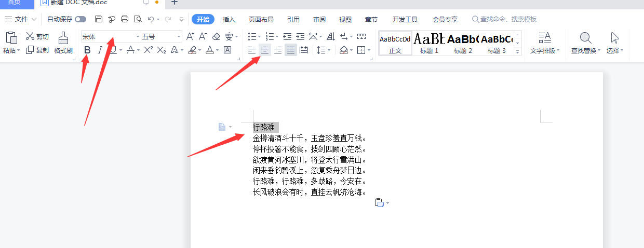Click the Distributed alignment icon
Image resolution: width=644 pixels, height=248 pixels.
click(x=304, y=50)
